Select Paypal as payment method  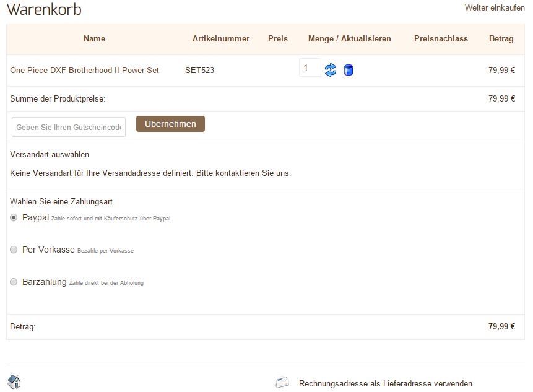[14, 217]
